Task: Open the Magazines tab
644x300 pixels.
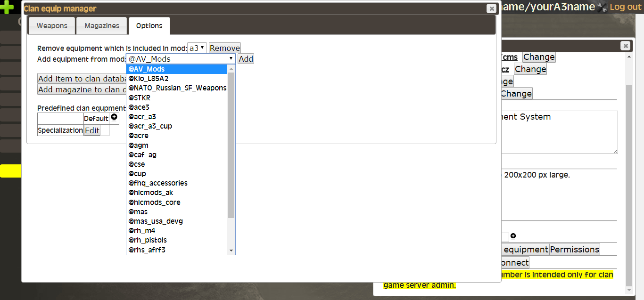Action: 102,26
